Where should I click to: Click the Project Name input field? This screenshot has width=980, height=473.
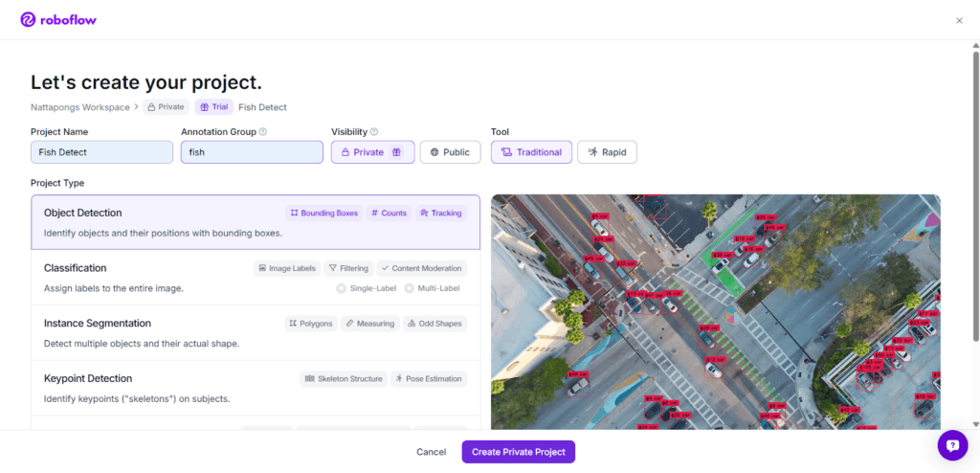101,152
